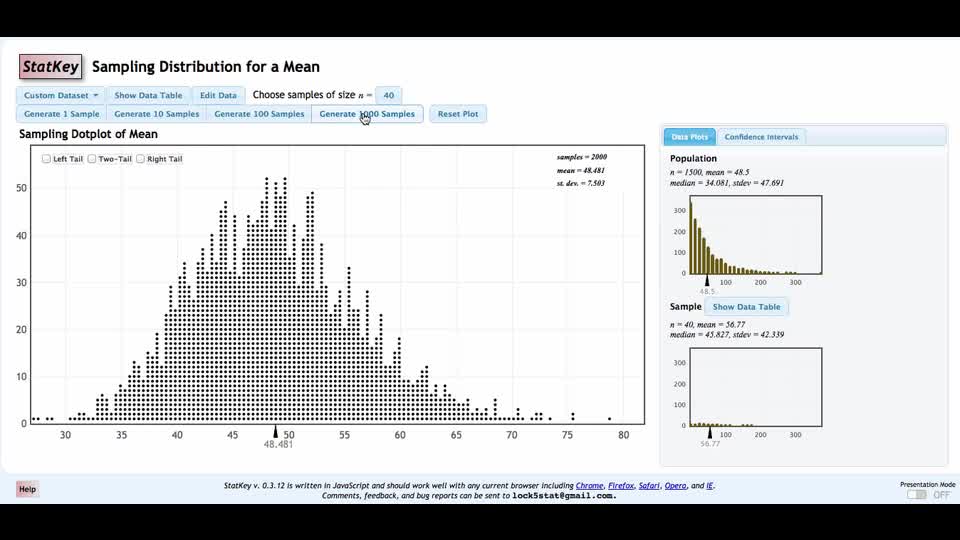Click the Edit Data button
The height and width of the screenshot is (540, 960).
pos(218,96)
